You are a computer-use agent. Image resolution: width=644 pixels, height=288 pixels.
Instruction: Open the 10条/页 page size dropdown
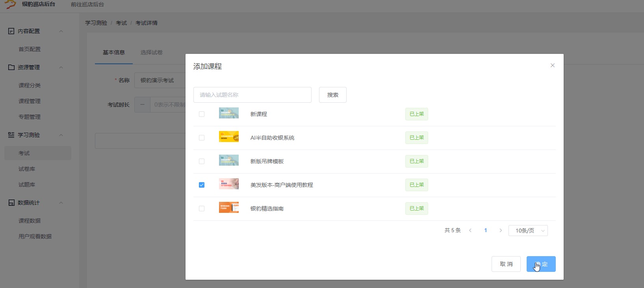pyautogui.click(x=528, y=231)
